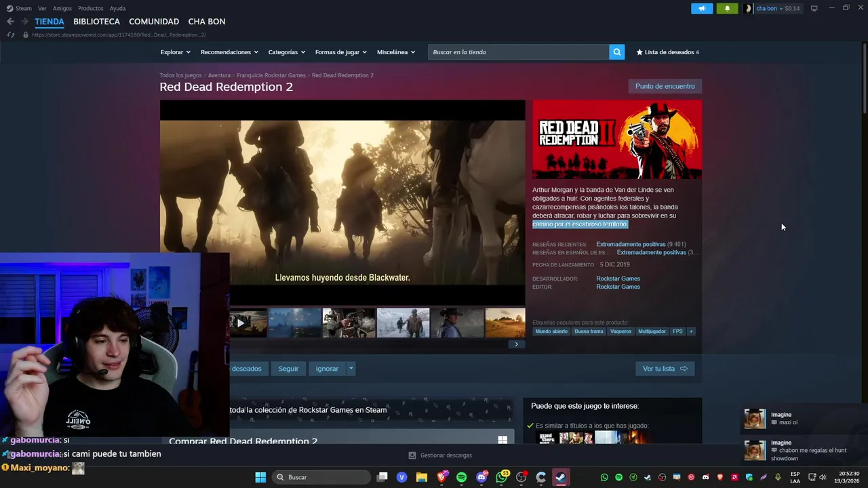Click the Discord icon in the system tray
Image resolution: width=868 pixels, height=488 pixels.
(x=706, y=477)
